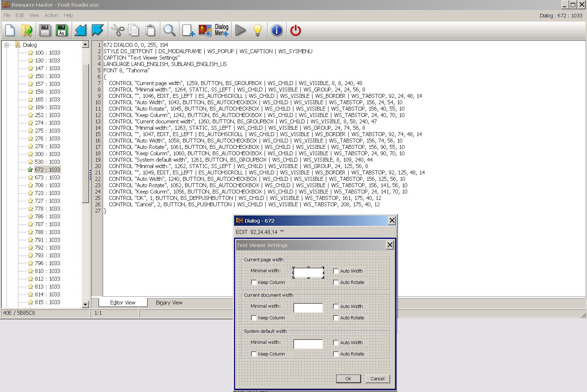Click the Dialog Merge toolbar icon
The width and height of the screenshot is (587, 392).
(222, 30)
